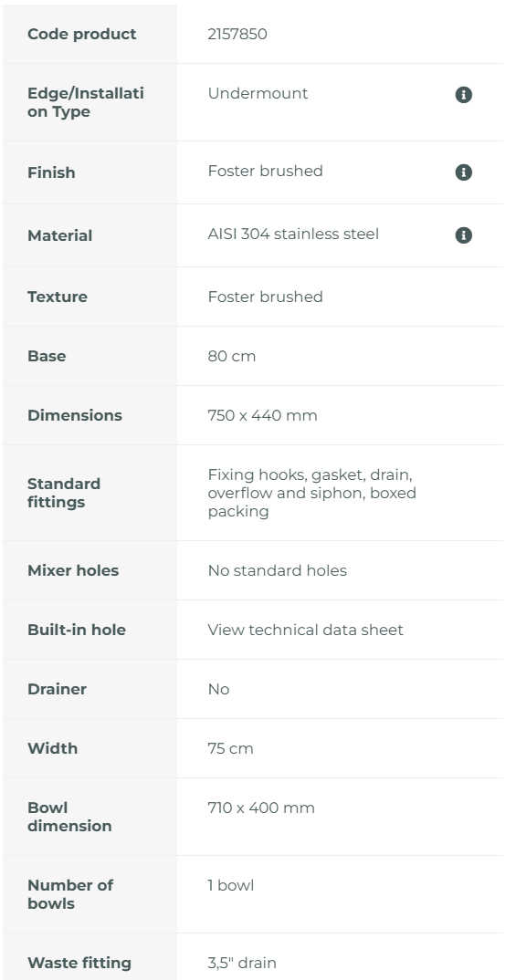Click the Undermount value
This screenshot has height=980, width=516.
(258, 94)
